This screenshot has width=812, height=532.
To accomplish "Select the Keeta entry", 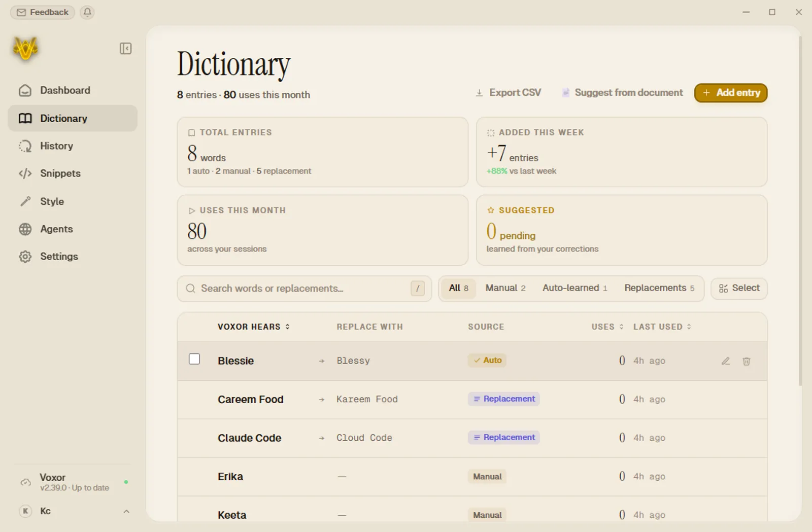I will coord(472,509).
